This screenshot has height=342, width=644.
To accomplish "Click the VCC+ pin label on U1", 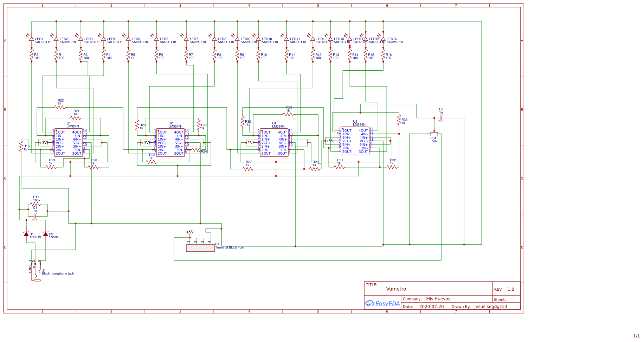I will [x=60, y=143].
